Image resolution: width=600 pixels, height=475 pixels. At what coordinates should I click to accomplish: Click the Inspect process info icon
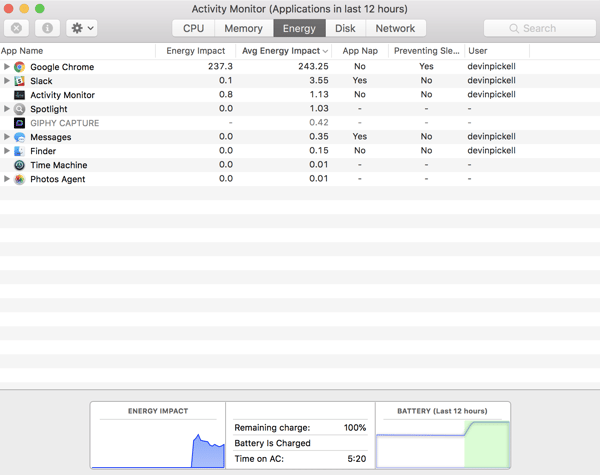47,28
